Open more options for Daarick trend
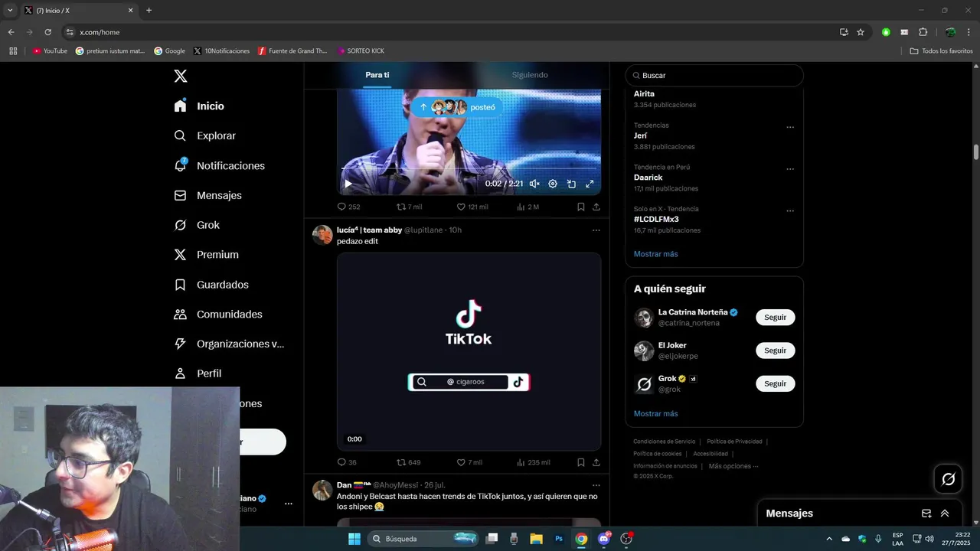This screenshot has width=980, height=551. (790, 169)
